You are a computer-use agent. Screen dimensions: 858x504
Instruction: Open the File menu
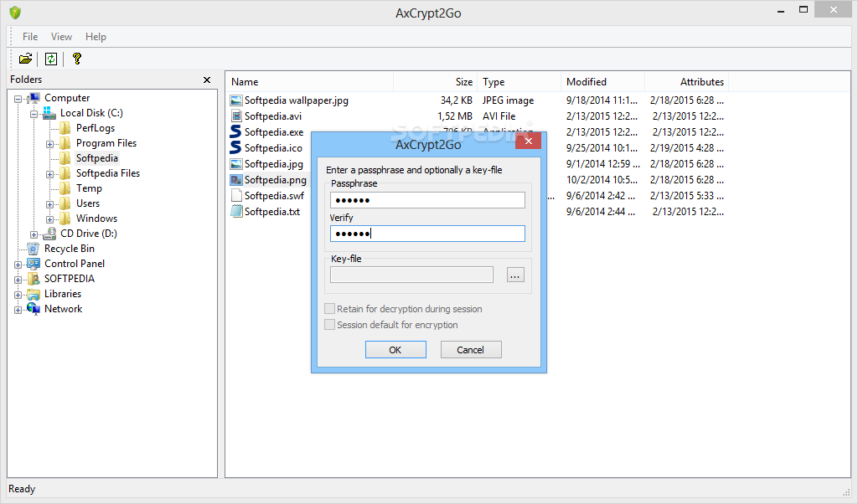[x=30, y=37]
